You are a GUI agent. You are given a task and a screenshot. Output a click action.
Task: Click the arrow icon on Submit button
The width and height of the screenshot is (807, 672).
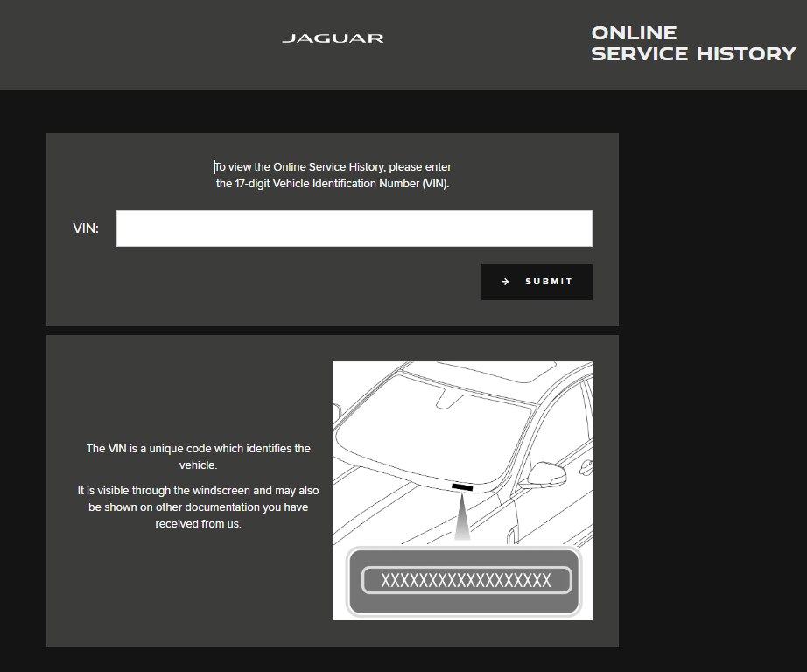tap(505, 282)
